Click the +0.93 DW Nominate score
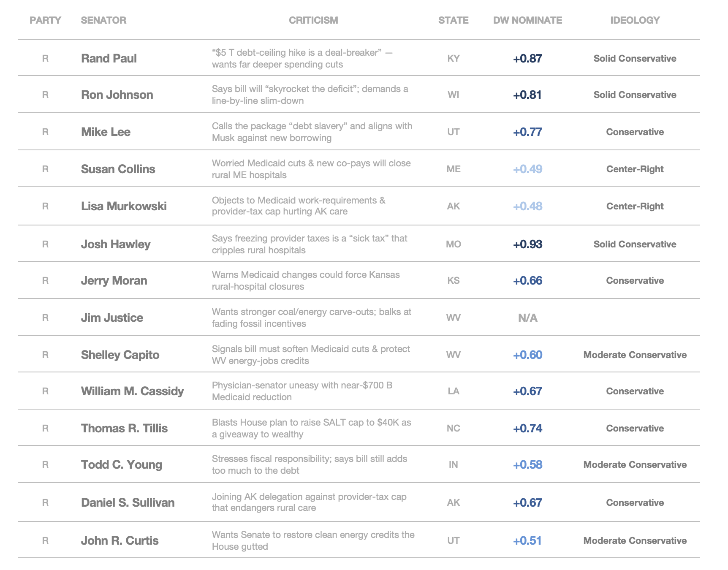 coord(528,244)
